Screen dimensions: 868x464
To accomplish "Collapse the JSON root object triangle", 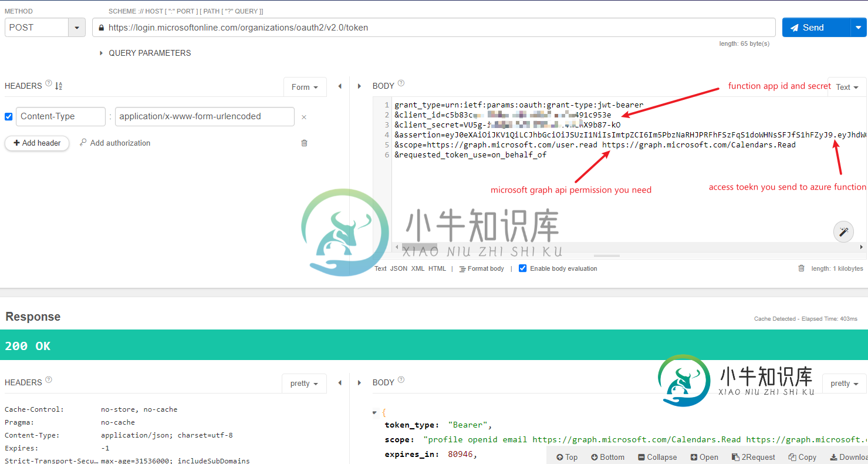I will coord(375,412).
